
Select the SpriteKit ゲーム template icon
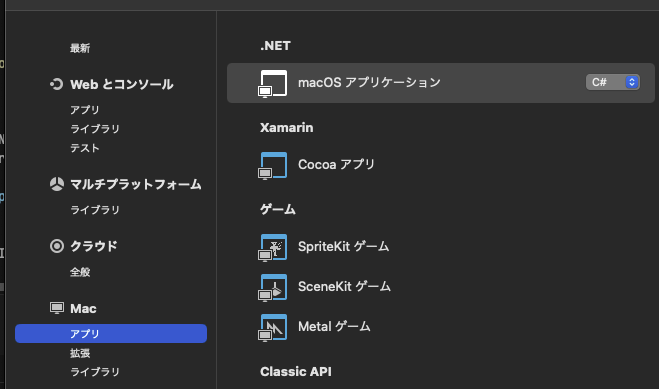click(273, 247)
